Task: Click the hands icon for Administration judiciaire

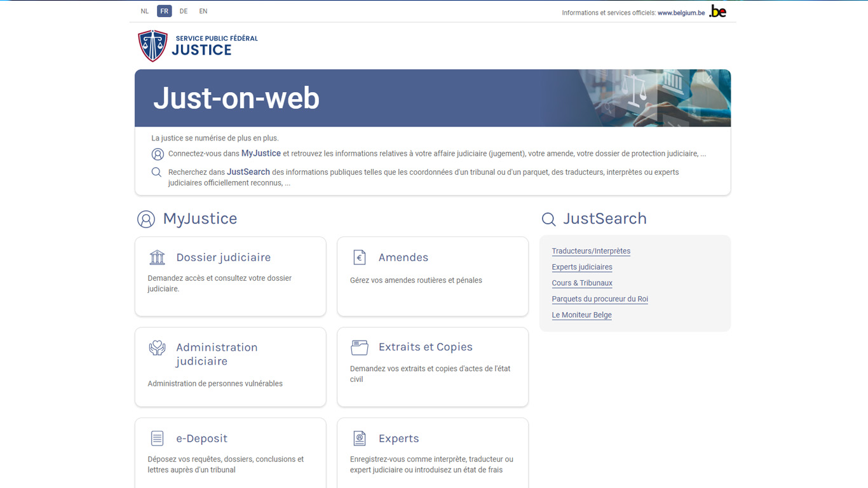Action: click(x=157, y=348)
